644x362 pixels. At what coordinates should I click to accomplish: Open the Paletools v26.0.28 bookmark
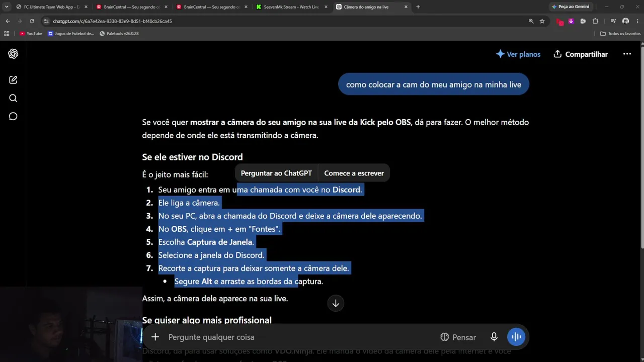[119, 34]
